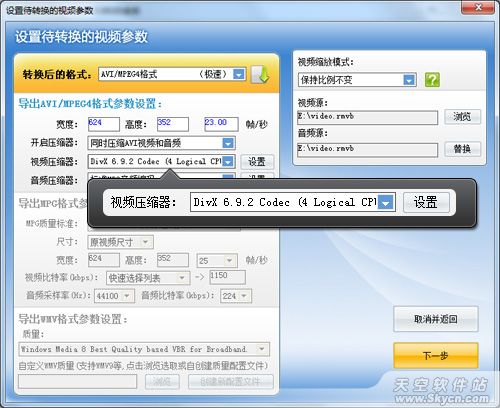Click the green download arrow icon beside output format
This screenshot has width=500, height=408.
click(x=260, y=74)
